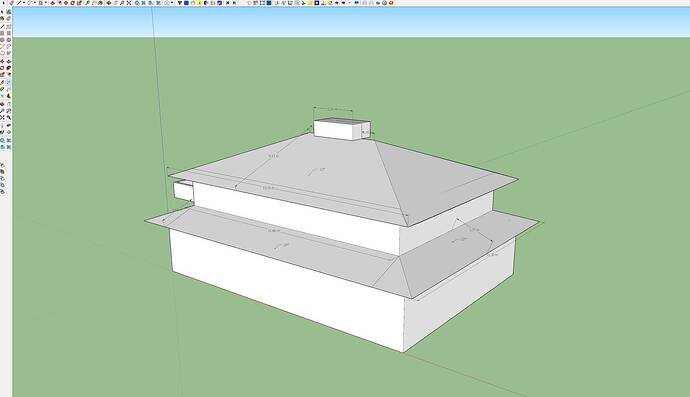Activate Pan in the left toolbar
The image size is (690, 397).
pyautogui.click(x=9, y=104)
